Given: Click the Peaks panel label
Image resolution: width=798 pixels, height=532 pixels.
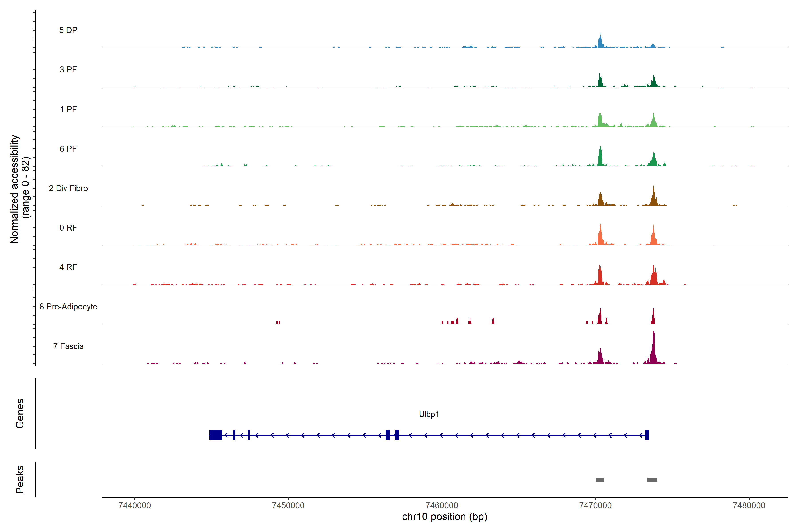Looking at the screenshot, I should click(x=20, y=479).
